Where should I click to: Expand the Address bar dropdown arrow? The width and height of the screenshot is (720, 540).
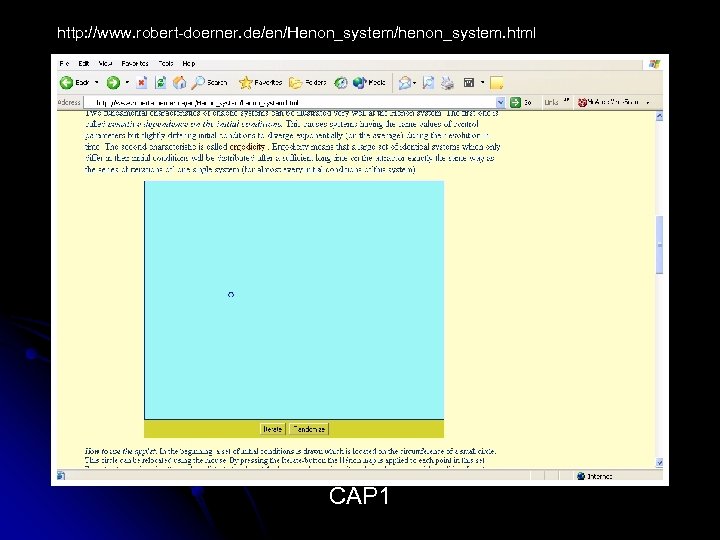tap(501, 102)
